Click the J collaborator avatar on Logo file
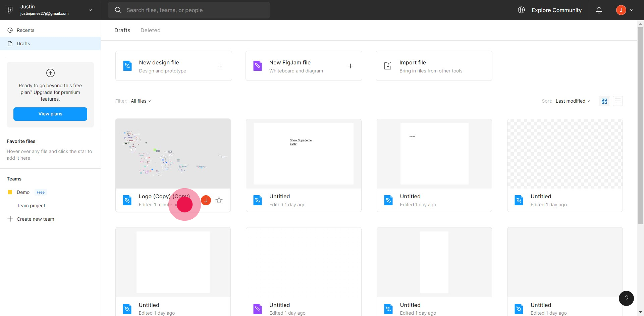 206,200
